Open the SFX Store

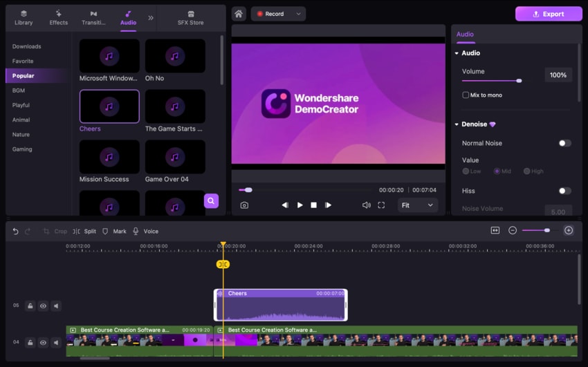(x=190, y=17)
